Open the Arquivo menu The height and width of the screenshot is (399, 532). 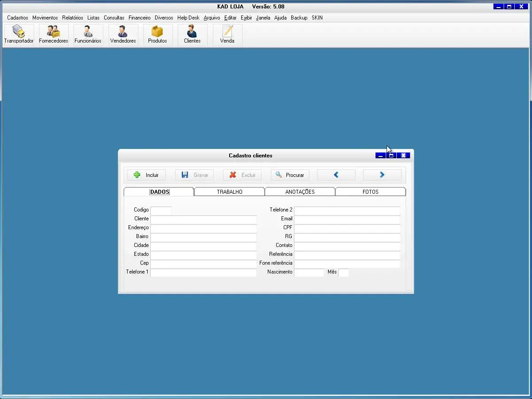[x=212, y=18]
